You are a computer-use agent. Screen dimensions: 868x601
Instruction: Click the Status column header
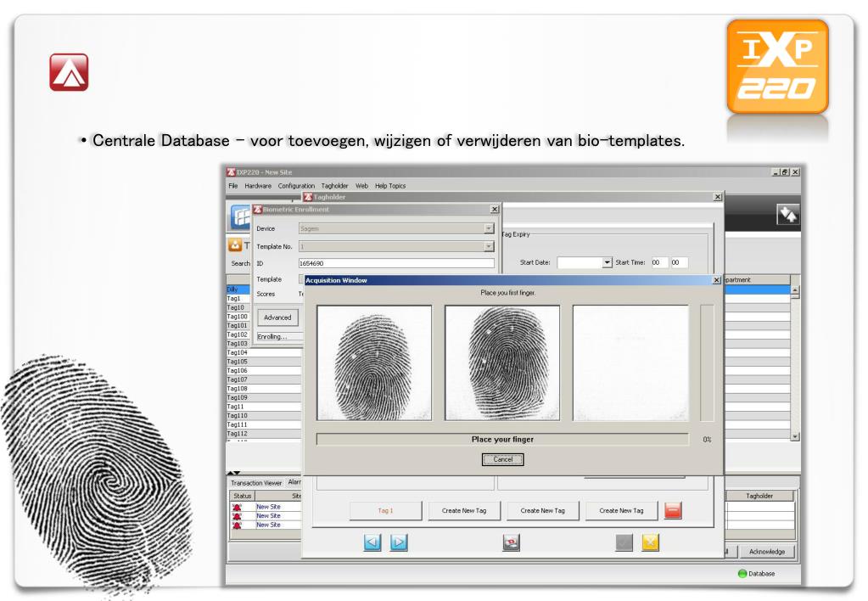(243, 497)
